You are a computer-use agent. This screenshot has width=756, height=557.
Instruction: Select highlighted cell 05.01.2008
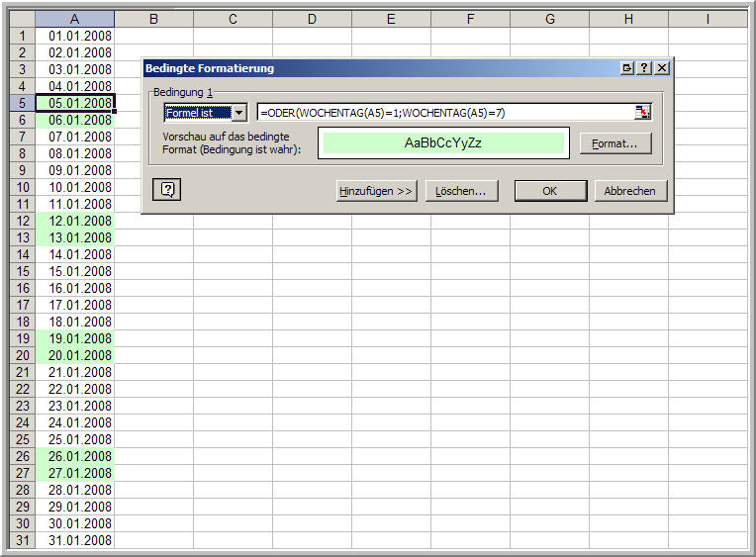point(75,103)
